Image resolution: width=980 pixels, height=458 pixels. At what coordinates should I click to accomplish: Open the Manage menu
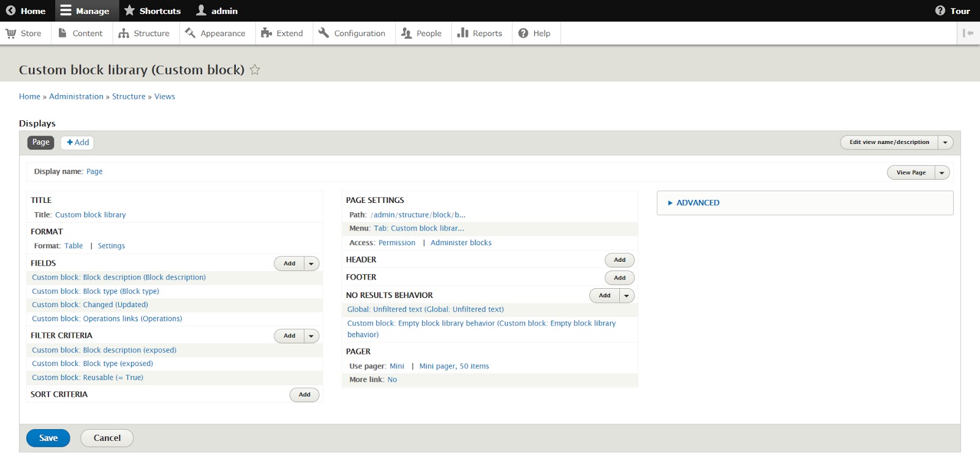coord(85,10)
